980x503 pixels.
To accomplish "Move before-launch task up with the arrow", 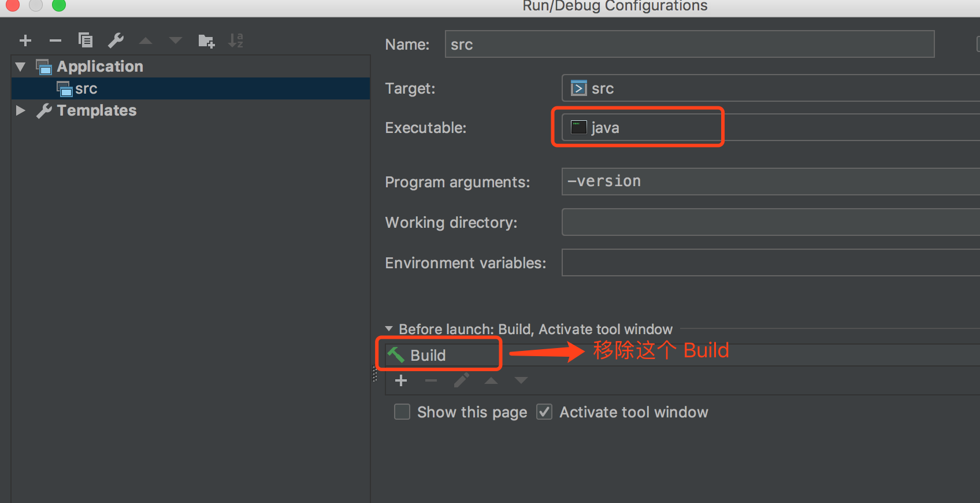I will (491, 380).
